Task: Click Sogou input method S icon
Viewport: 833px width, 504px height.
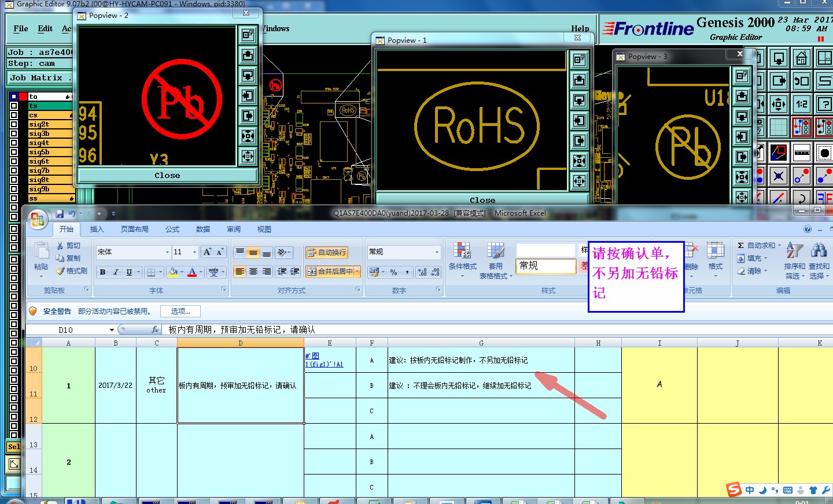Action: (734, 490)
